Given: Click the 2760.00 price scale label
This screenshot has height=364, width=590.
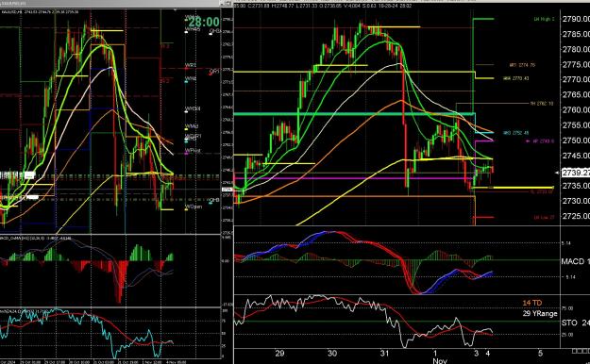Looking at the screenshot, I should click(x=576, y=109).
